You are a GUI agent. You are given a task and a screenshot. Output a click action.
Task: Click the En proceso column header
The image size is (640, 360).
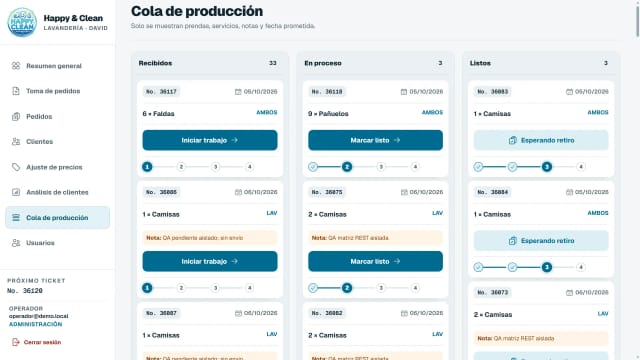pos(376,63)
